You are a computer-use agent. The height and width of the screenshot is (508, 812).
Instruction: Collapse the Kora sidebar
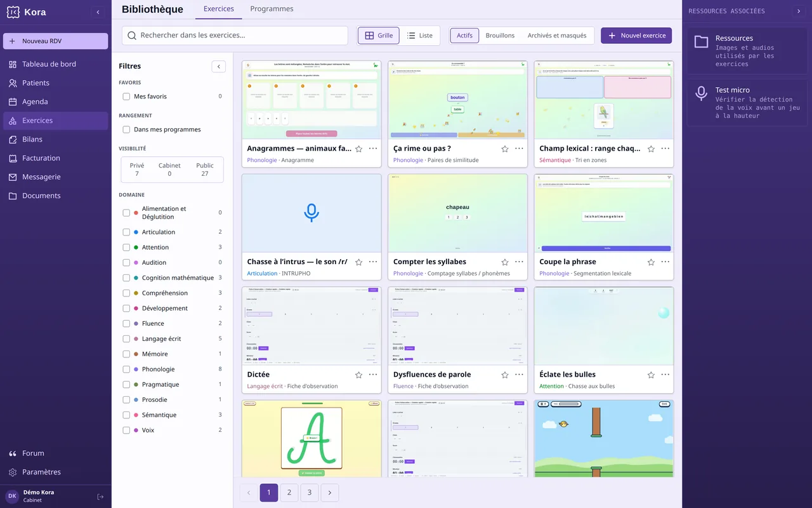(x=98, y=12)
